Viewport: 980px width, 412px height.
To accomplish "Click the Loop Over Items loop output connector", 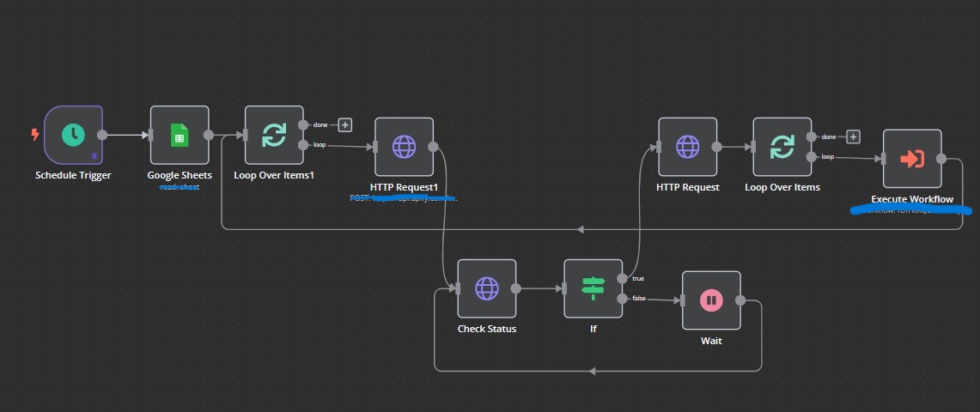I will point(812,157).
